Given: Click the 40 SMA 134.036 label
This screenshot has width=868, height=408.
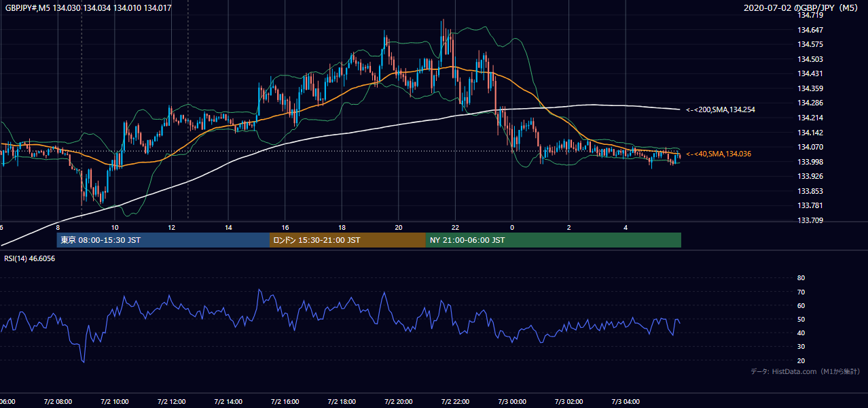Looking at the screenshot, I should (x=718, y=154).
